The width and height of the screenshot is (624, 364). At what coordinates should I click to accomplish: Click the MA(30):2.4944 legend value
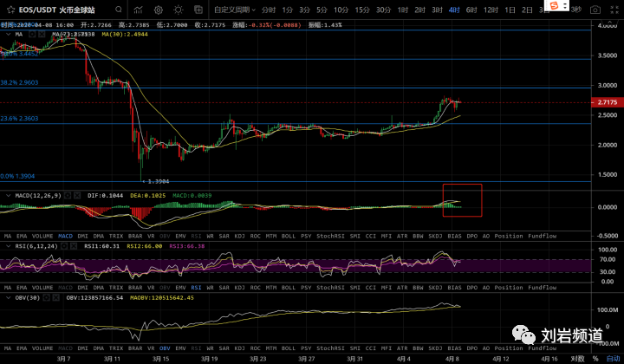pyautogui.click(x=125, y=34)
